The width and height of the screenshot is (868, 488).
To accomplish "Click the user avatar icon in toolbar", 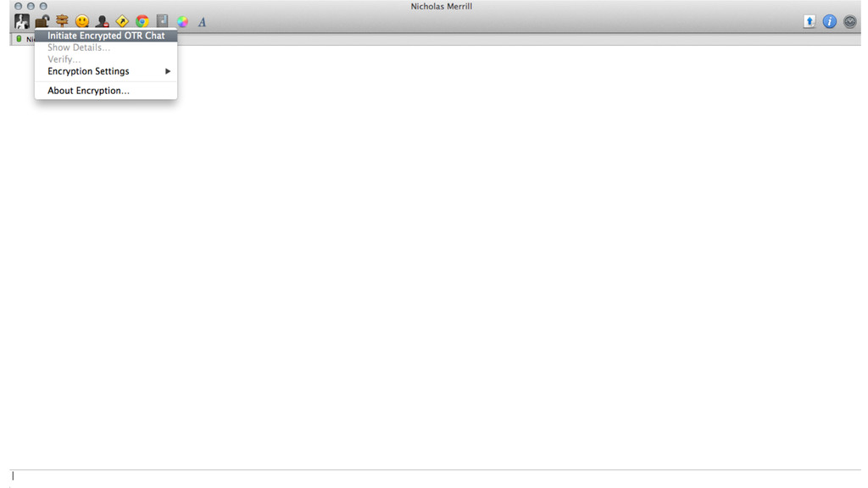I will 21,21.
